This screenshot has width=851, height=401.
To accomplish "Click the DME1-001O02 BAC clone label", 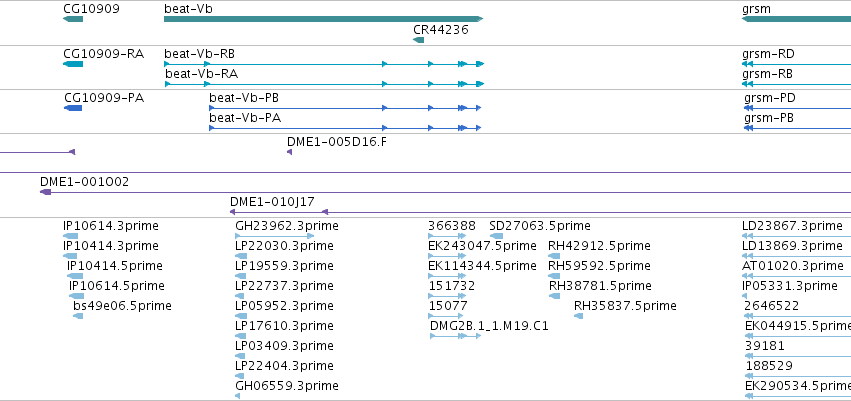I will (x=85, y=182).
